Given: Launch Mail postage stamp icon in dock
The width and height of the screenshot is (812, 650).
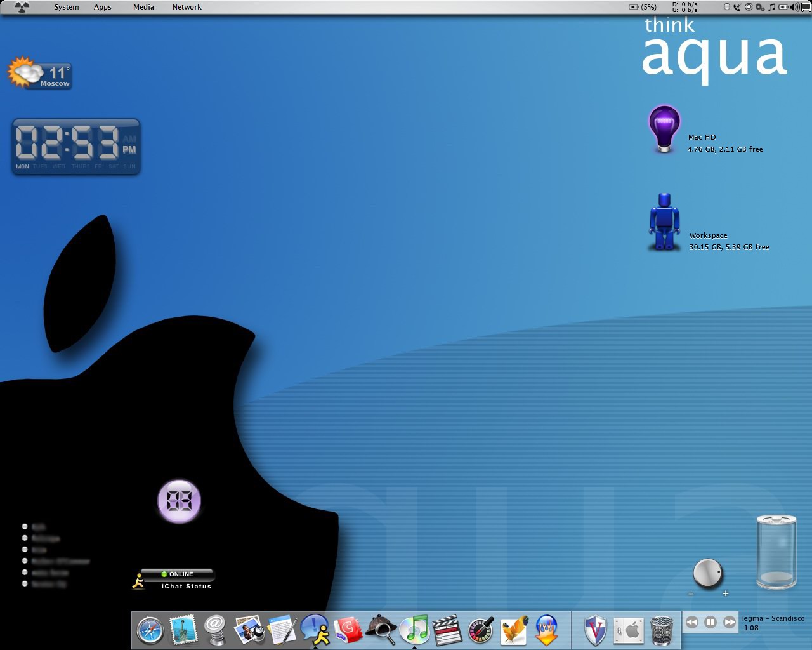Looking at the screenshot, I should pyautogui.click(x=183, y=630).
